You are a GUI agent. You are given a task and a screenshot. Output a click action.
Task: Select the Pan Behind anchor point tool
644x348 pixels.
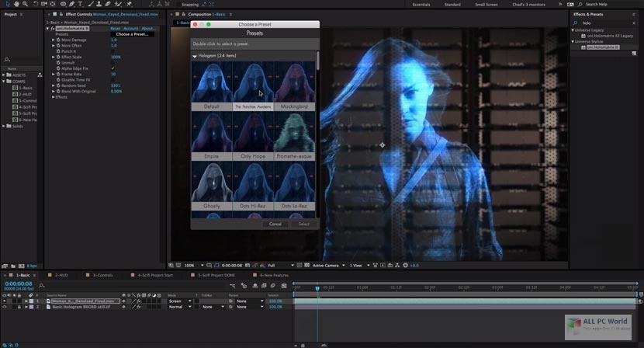[53, 4]
